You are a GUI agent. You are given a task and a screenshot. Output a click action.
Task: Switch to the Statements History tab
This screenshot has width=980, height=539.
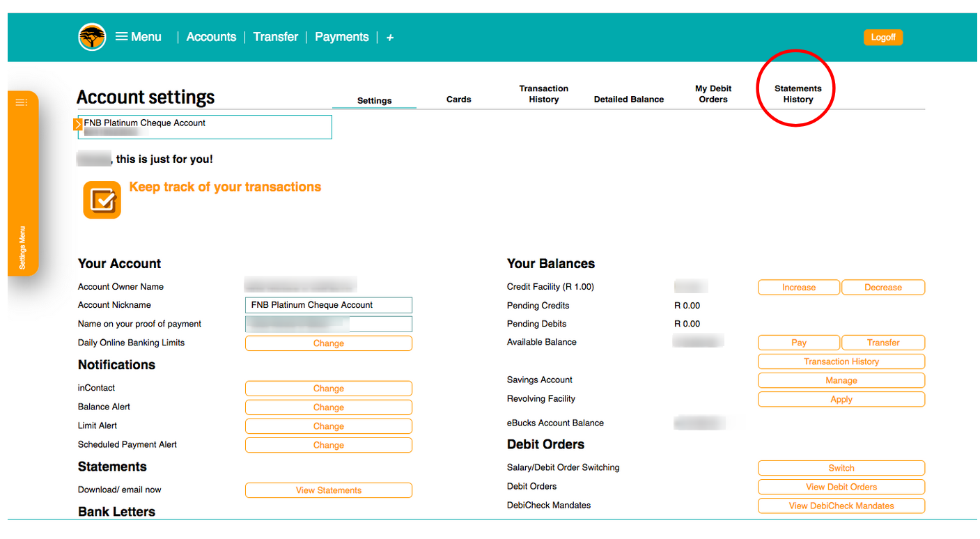798,94
